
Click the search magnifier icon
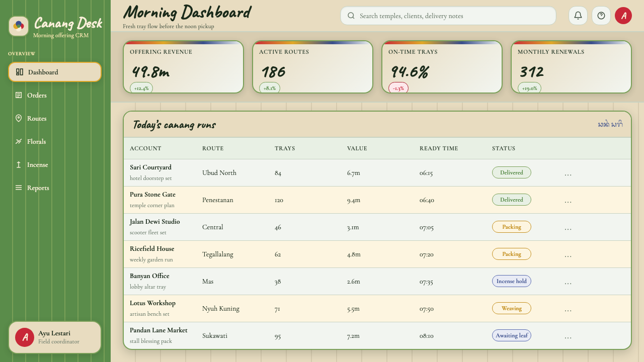(x=351, y=16)
